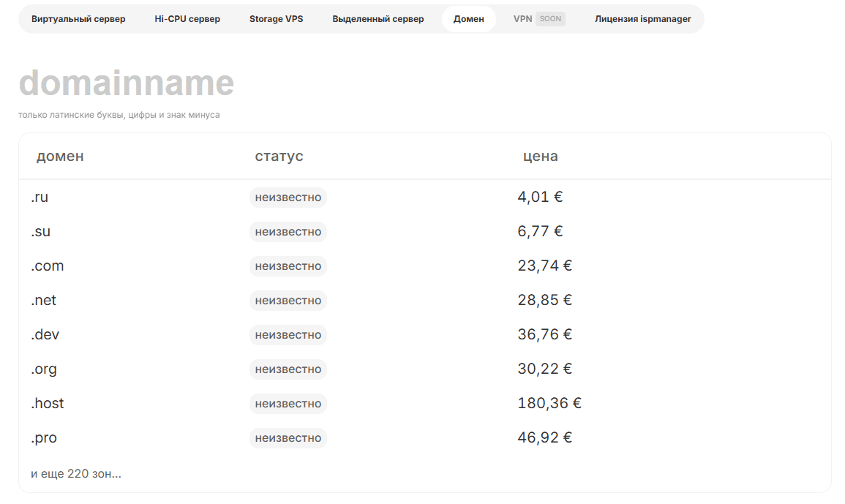The height and width of the screenshot is (504, 845).
Task: Select the .ru domain row
Action: coord(40,198)
